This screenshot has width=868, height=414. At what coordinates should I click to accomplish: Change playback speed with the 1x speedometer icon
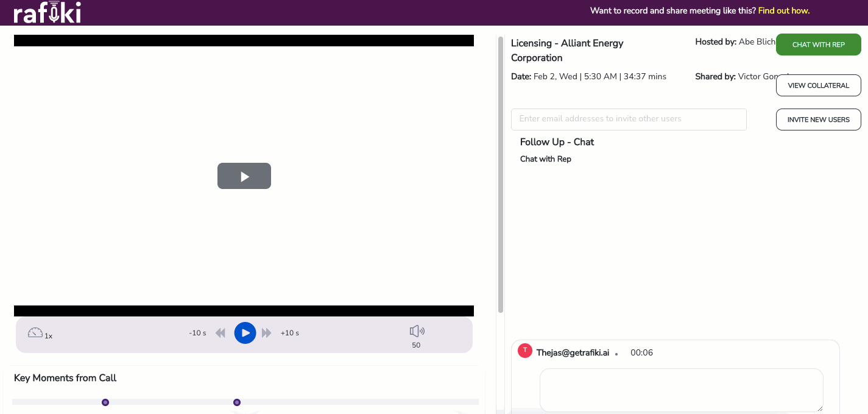35,333
